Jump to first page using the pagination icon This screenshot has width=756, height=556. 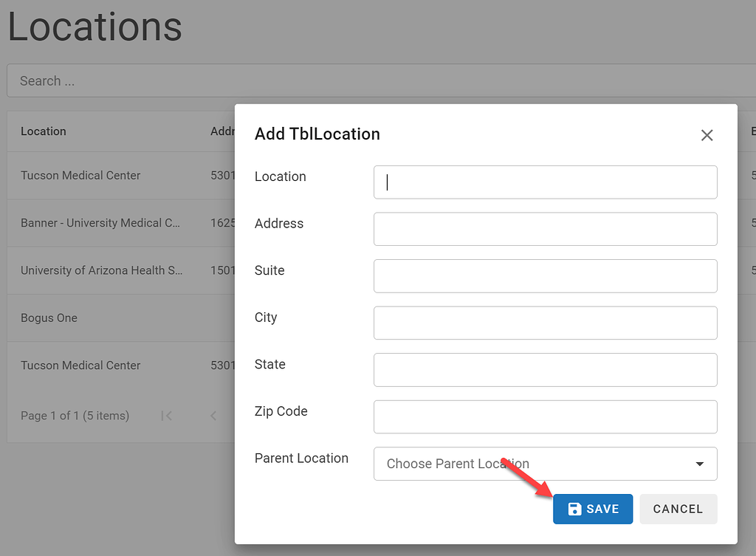[166, 416]
